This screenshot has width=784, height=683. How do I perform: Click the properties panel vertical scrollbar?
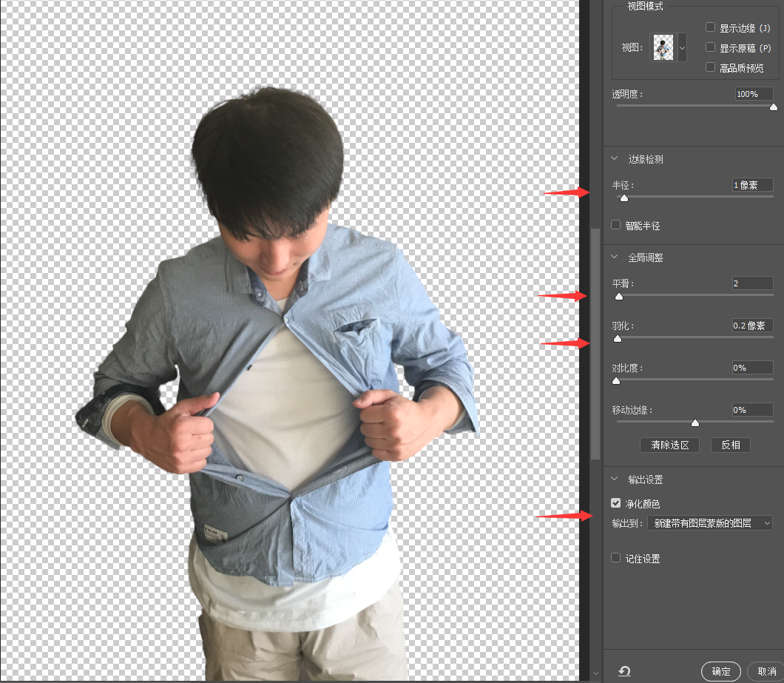(595, 344)
